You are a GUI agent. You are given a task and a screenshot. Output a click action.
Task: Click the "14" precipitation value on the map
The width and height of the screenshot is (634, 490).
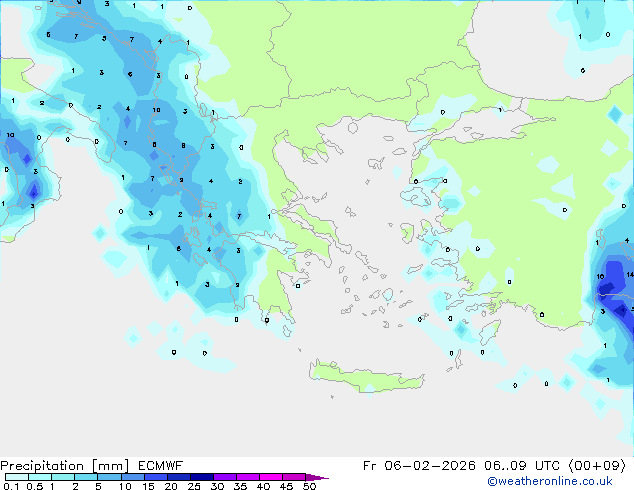(x=630, y=275)
